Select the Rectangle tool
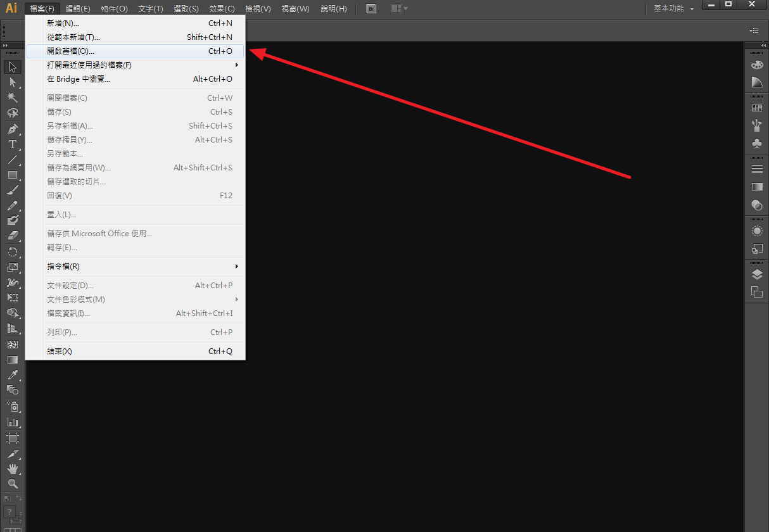 point(12,175)
